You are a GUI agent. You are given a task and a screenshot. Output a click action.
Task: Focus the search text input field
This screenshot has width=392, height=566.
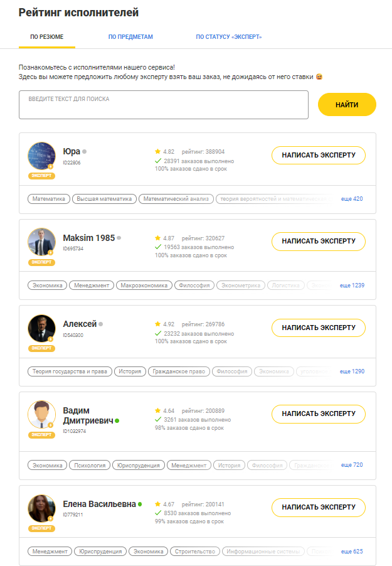coord(164,105)
